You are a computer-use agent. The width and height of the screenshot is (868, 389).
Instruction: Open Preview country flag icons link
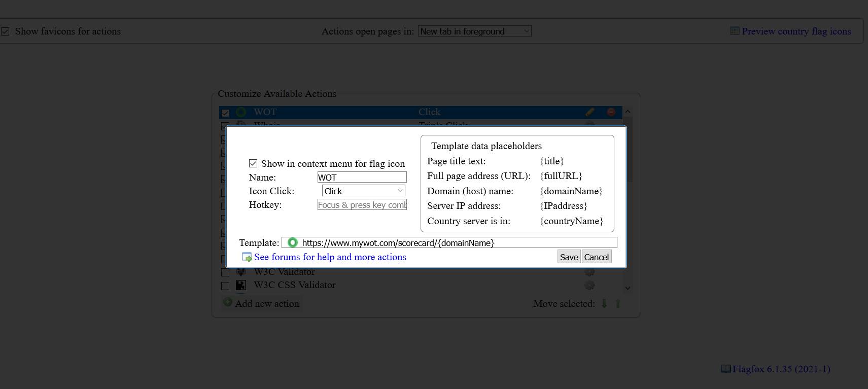pyautogui.click(x=796, y=31)
